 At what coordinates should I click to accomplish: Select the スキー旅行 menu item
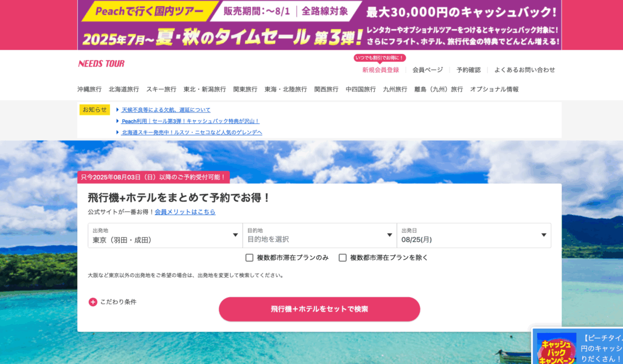tap(161, 89)
